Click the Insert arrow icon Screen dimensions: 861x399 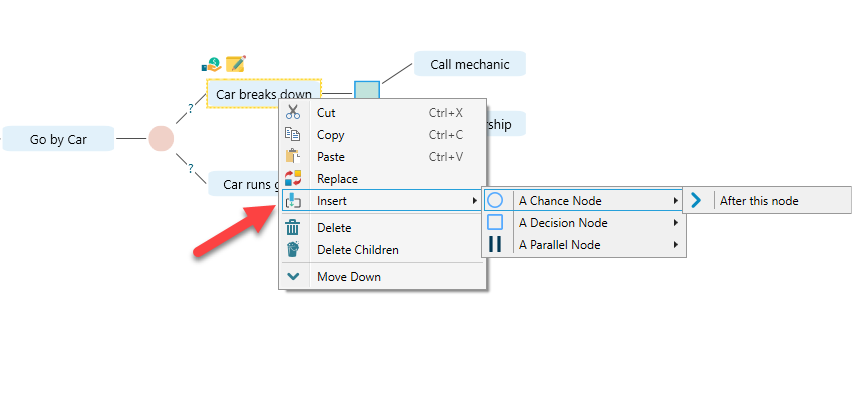[293, 201]
